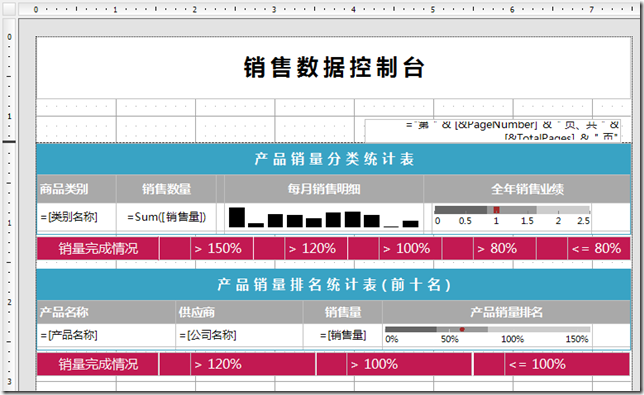This screenshot has height=395, width=644.
Task: Click the 每月销售明细 column header
Action: [x=324, y=189]
